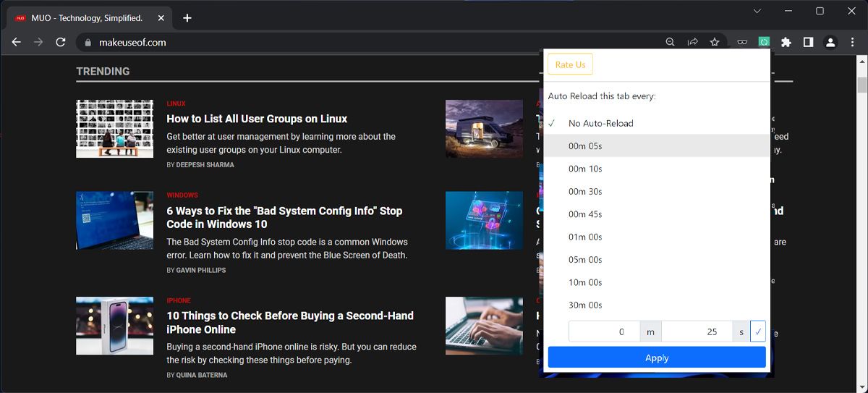Click the zoom magnifier icon in address bar
The image size is (868, 393).
tap(671, 42)
